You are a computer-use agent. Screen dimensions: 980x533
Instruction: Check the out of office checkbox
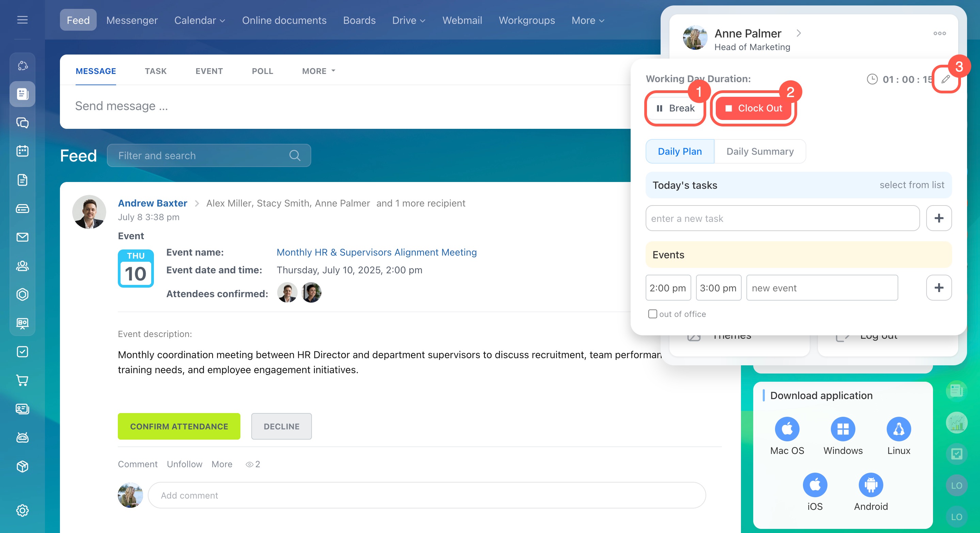(x=652, y=314)
